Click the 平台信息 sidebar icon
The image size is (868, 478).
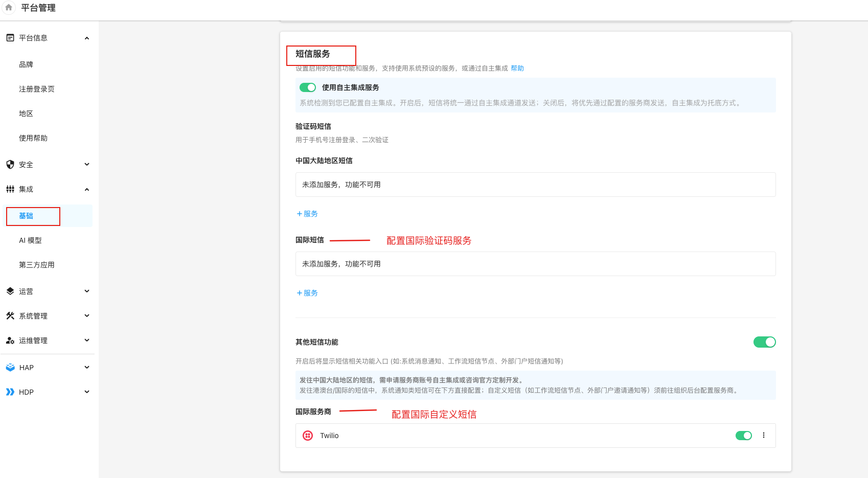tap(10, 38)
